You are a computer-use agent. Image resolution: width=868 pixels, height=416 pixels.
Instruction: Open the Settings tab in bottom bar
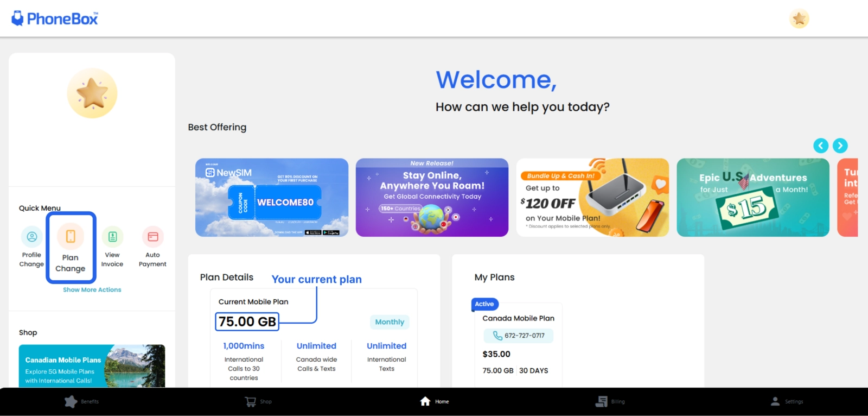click(x=787, y=402)
